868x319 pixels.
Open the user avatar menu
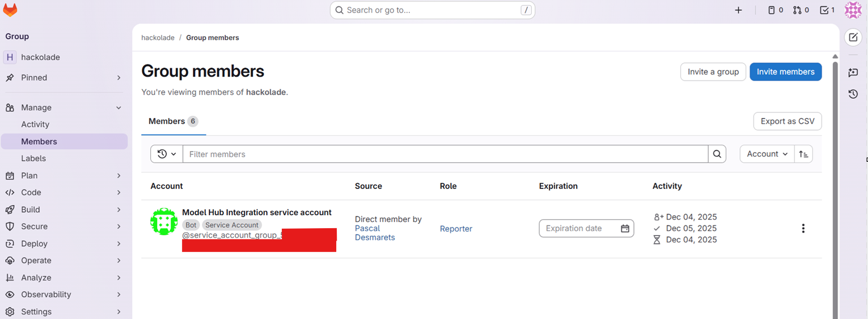click(x=853, y=10)
